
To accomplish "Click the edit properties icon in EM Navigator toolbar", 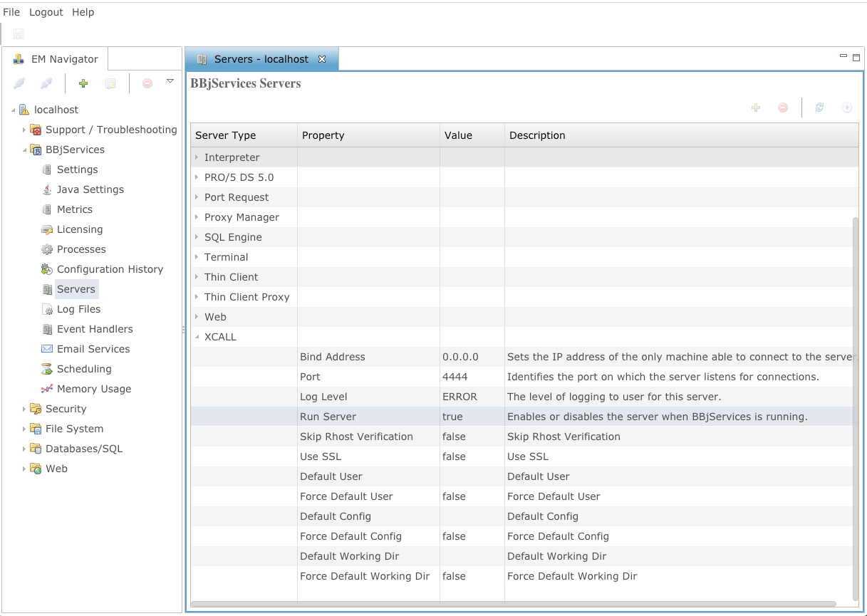I will click(110, 83).
